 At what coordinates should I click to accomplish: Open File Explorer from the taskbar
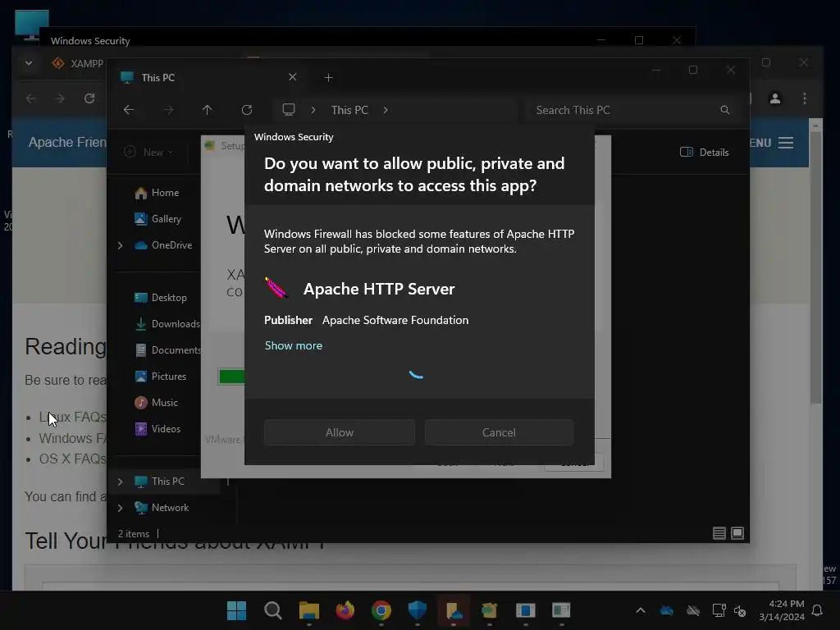[x=309, y=610]
